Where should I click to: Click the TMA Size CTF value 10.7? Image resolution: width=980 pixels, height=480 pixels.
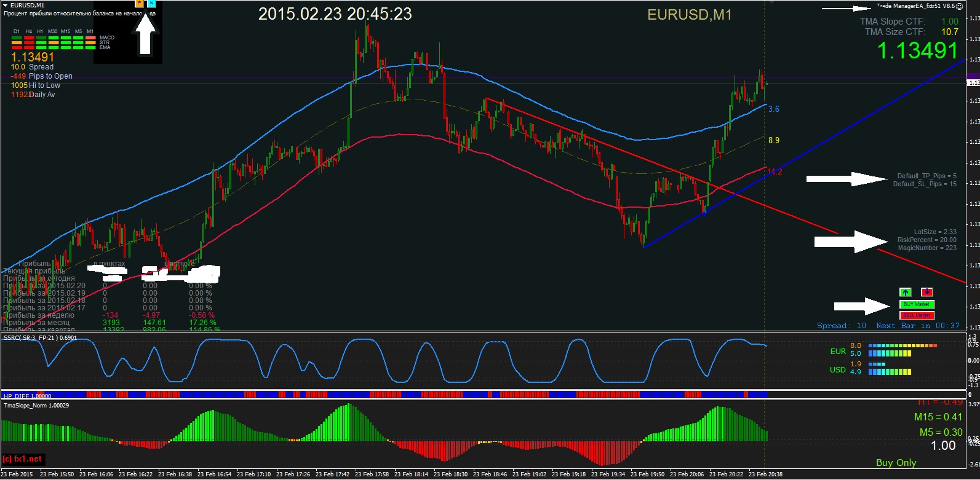950,32
